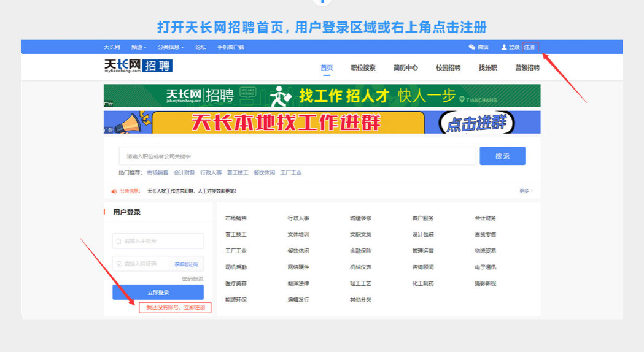
Task: Click the orange speaker announcement icon
Action: 114,191
